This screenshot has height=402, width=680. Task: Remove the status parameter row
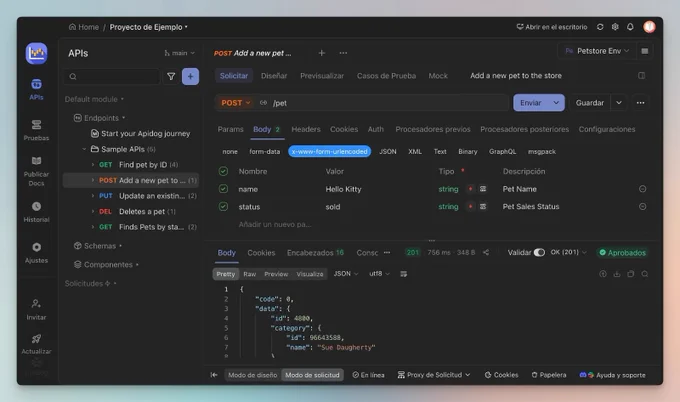tap(642, 206)
